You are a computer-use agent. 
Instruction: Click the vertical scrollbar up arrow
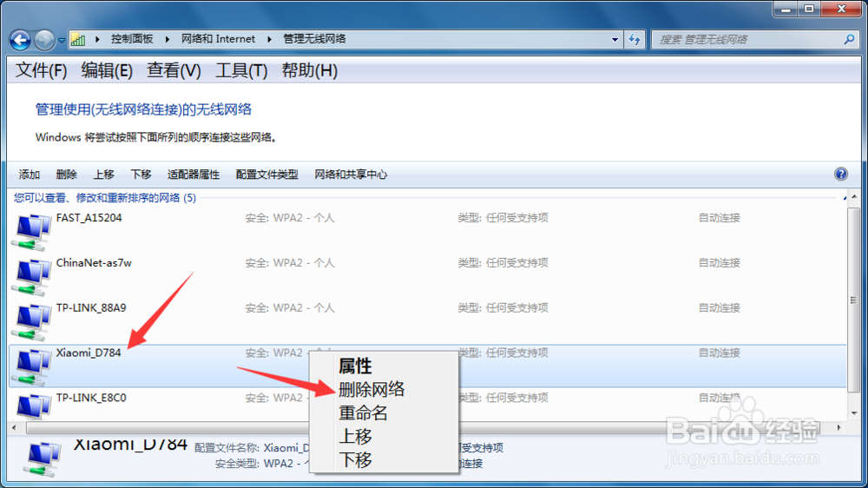pos(853,197)
